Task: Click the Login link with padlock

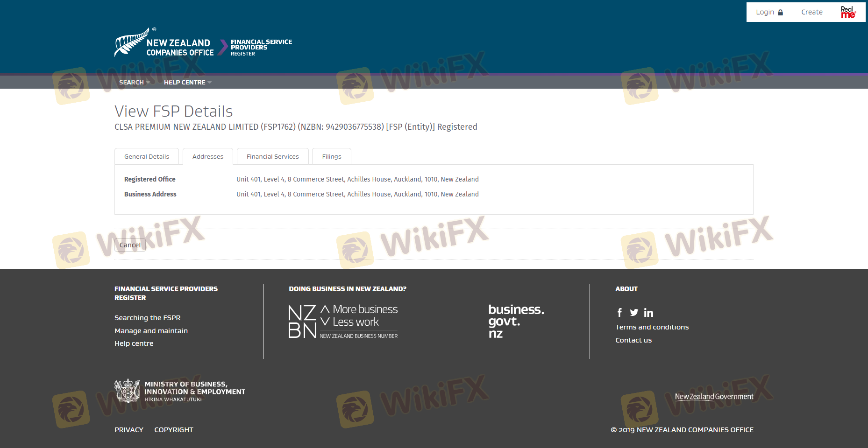Action: point(769,12)
